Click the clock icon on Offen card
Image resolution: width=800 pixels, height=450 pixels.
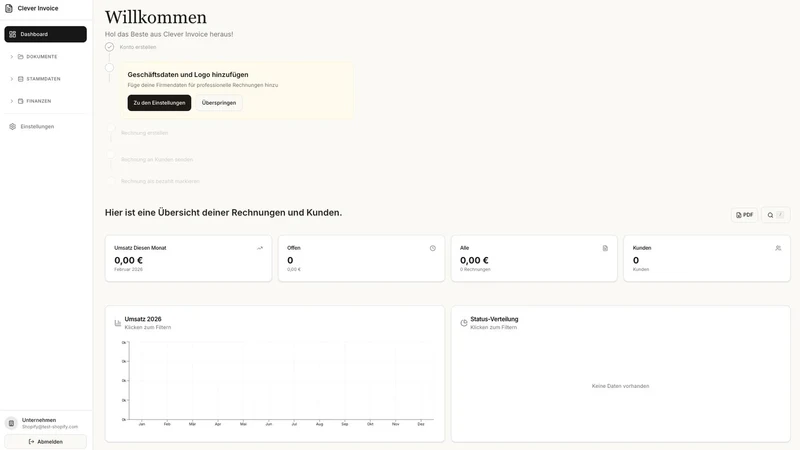433,248
